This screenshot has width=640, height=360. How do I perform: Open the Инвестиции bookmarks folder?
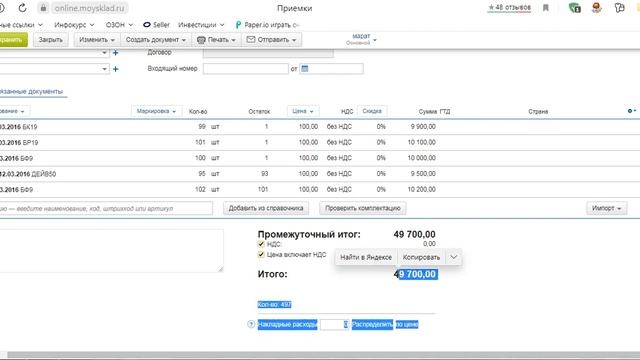201,25
